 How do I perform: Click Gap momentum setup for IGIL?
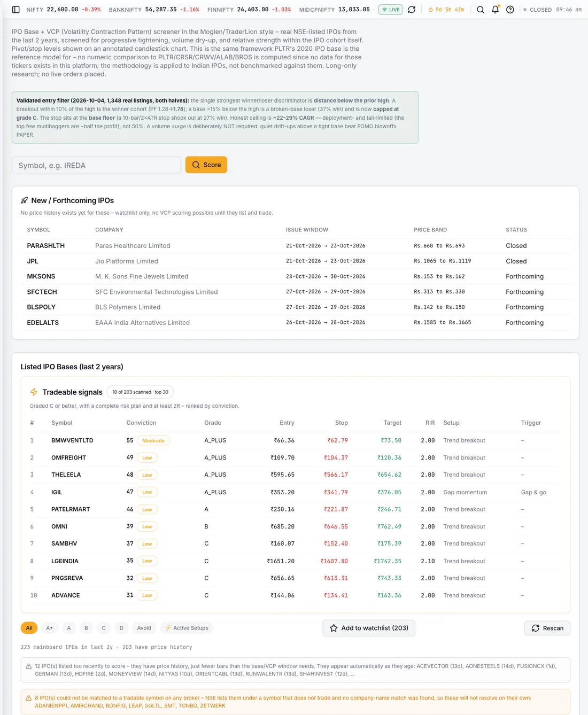[x=465, y=492]
